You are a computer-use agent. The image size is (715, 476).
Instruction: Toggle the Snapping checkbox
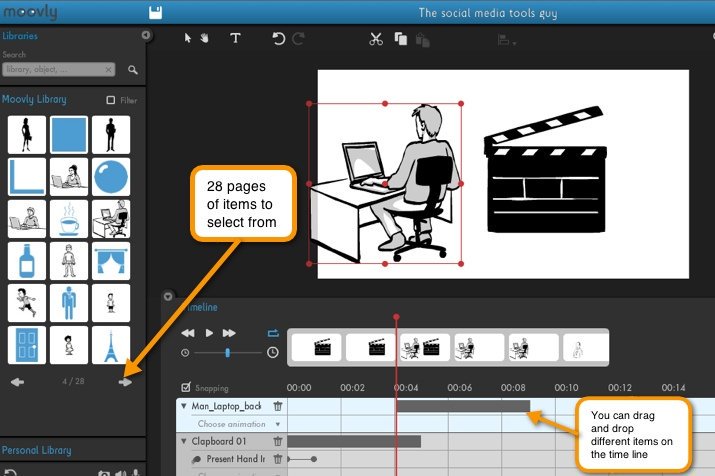coord(186,387)
